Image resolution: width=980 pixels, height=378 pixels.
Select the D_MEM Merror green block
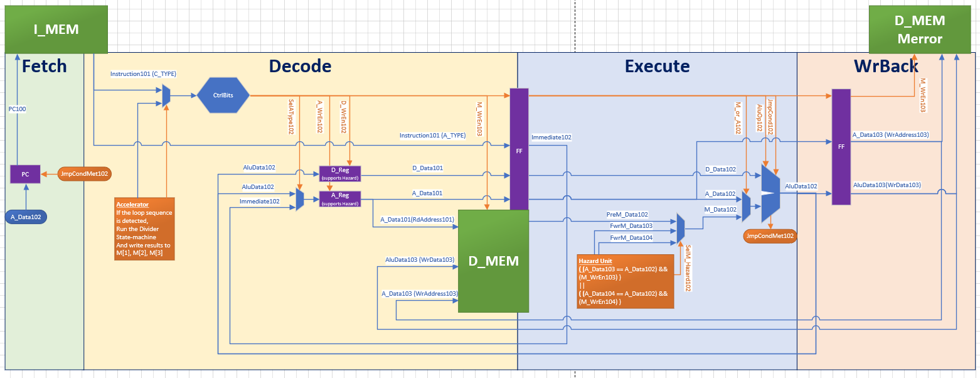[920, 29]
